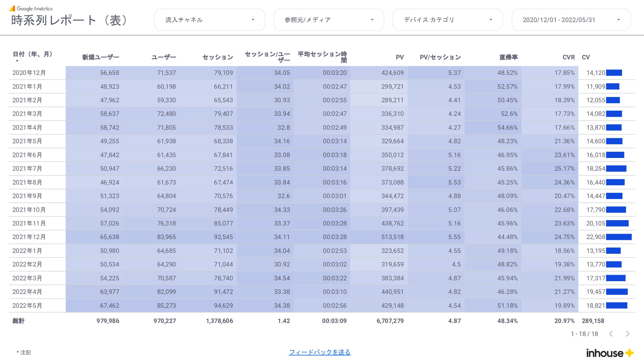644x362 pixels.
Task: Click the inhouse plus logo
Action: [x=610, y=353]
